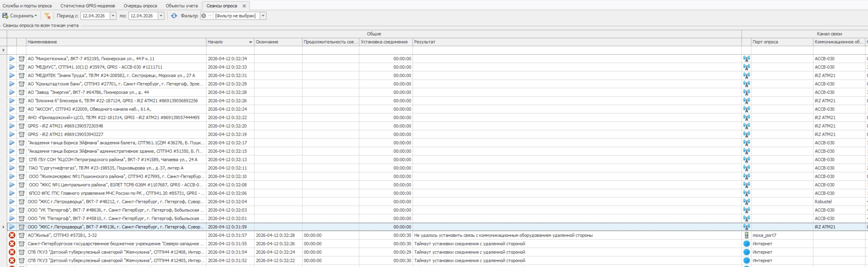Screen dimensions: 868x267
Task: Click the GPRS antenna icon in АО "АКСОН" row
Action: (x=746, y=109)
